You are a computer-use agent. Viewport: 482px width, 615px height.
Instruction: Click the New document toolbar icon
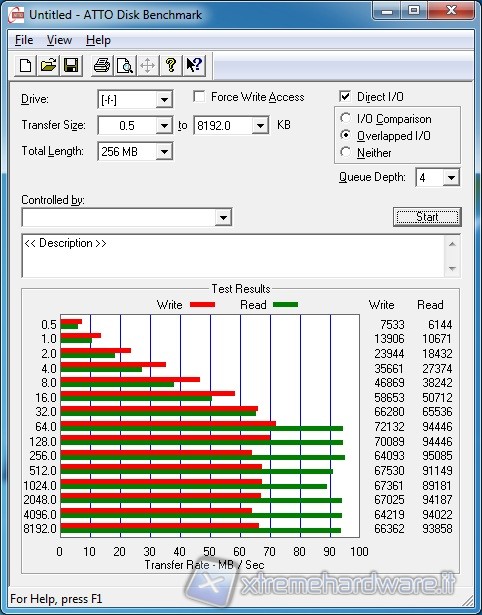click(25, 65)
